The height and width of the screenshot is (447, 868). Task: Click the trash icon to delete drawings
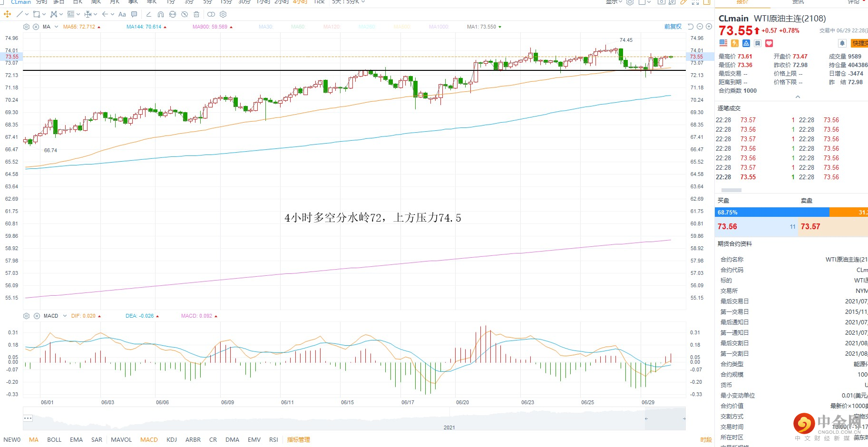[196, 14]
